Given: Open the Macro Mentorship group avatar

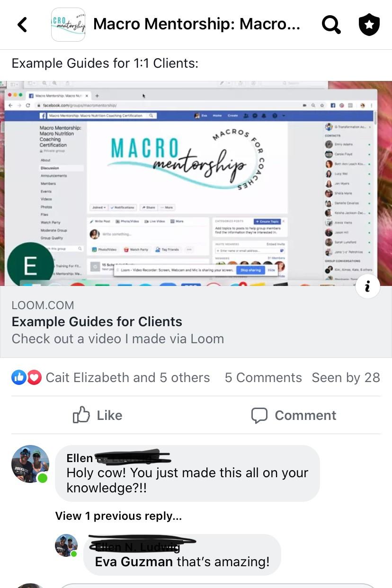Looking at the screenshot, I should tap(68, 25).
